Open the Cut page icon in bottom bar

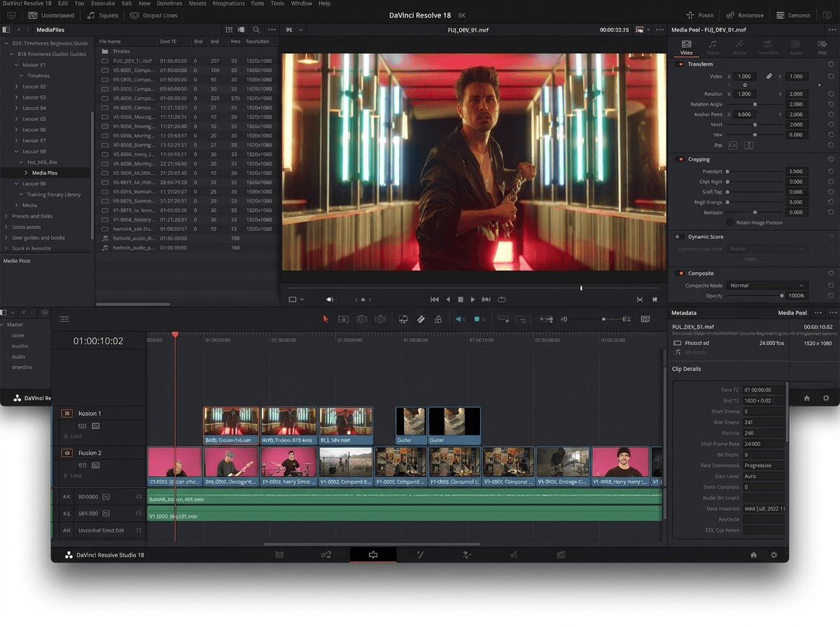(x=326, y=555)
